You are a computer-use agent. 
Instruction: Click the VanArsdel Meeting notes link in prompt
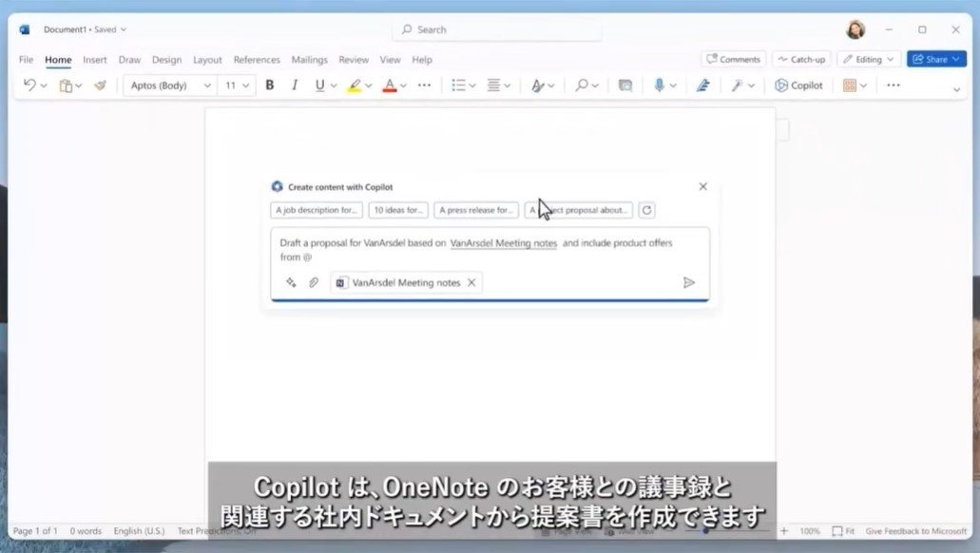[504, 243]
